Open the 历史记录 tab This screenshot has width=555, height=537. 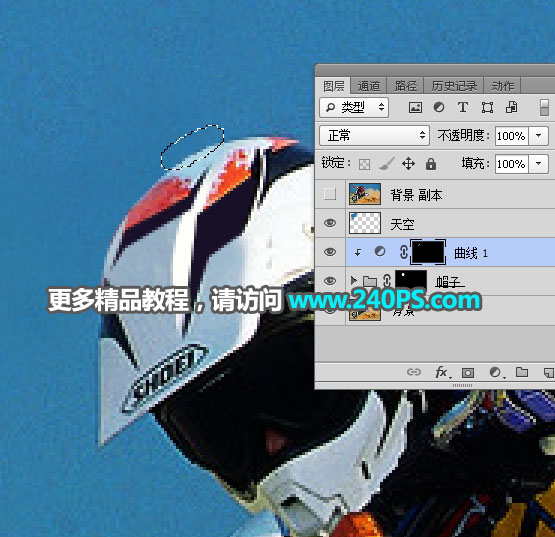[454, 86]
